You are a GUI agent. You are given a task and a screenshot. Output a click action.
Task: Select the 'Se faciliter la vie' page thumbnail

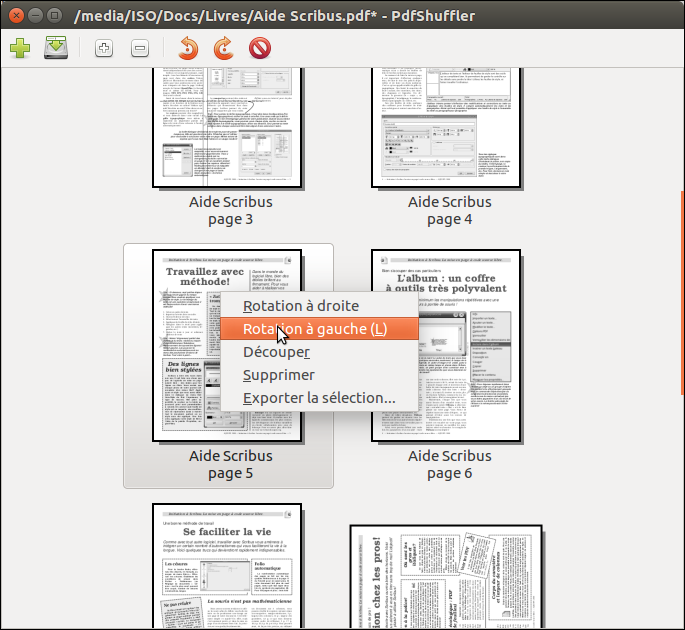click(228, 566)
